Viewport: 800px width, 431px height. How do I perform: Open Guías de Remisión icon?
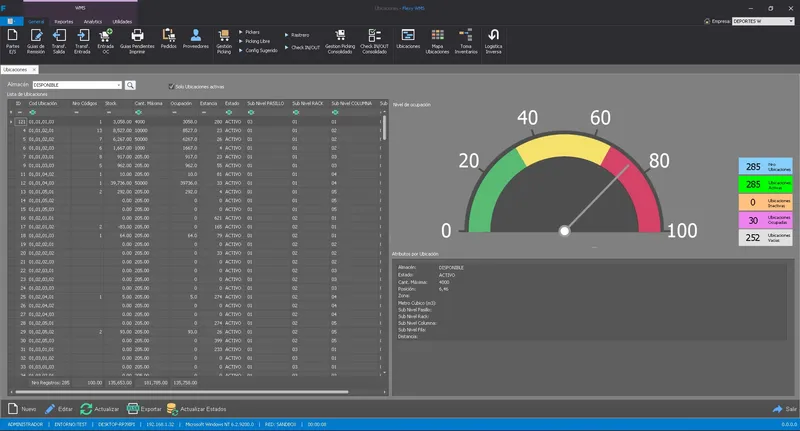(x=36, y=36)
